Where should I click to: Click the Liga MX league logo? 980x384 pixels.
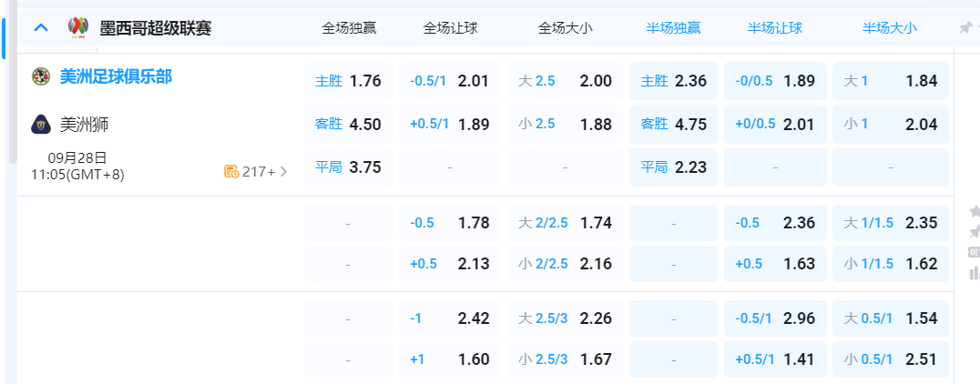pos(77,28)
